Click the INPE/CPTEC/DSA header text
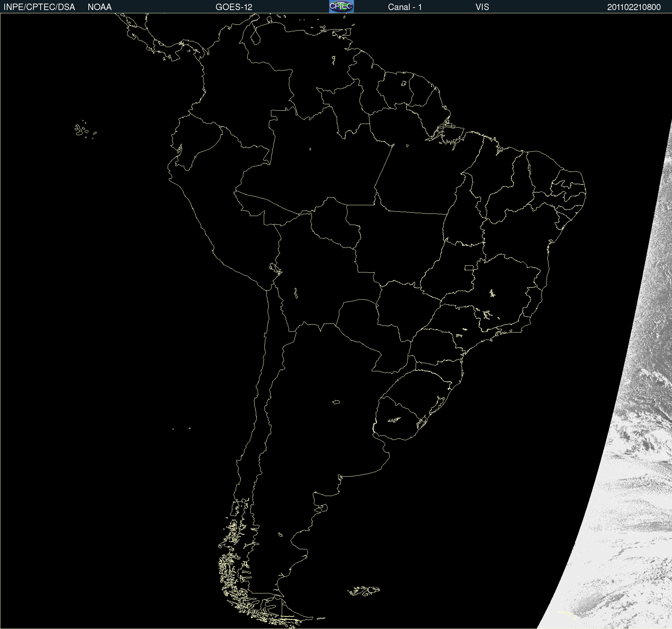The width and height of the screenshot is (672, 629). [39, 7]
